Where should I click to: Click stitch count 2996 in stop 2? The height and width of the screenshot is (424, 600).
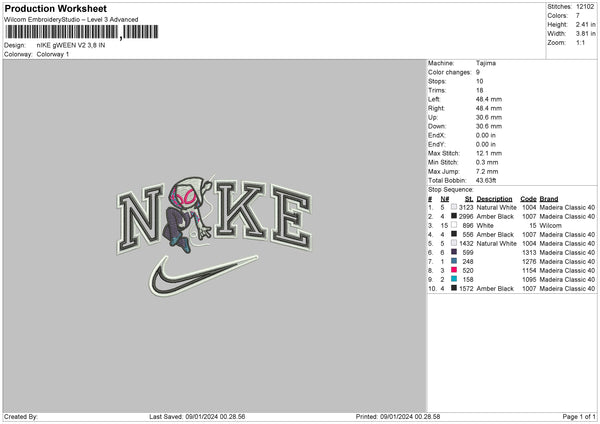coord(466,217)
